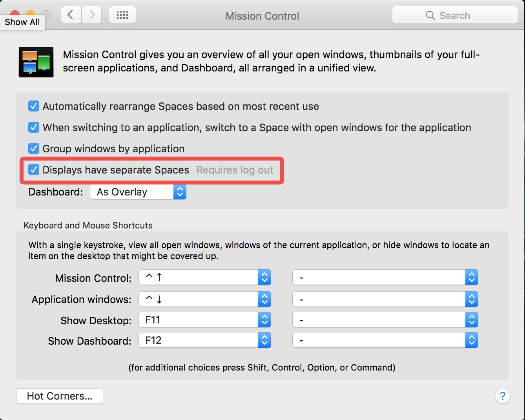Click the Show Dashboard: label
Screen dimensions: 525x420
(90, 341)
